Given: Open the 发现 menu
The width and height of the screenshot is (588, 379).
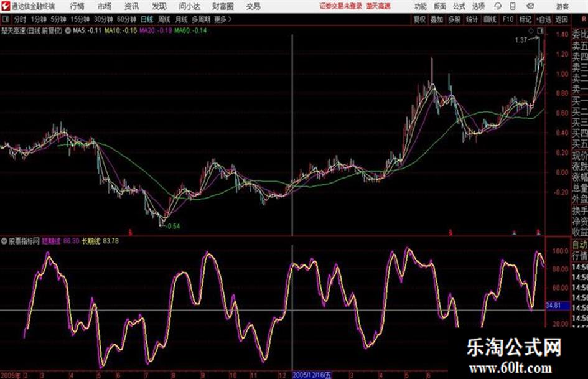Looking at the screenshot, I should (159, 6).
